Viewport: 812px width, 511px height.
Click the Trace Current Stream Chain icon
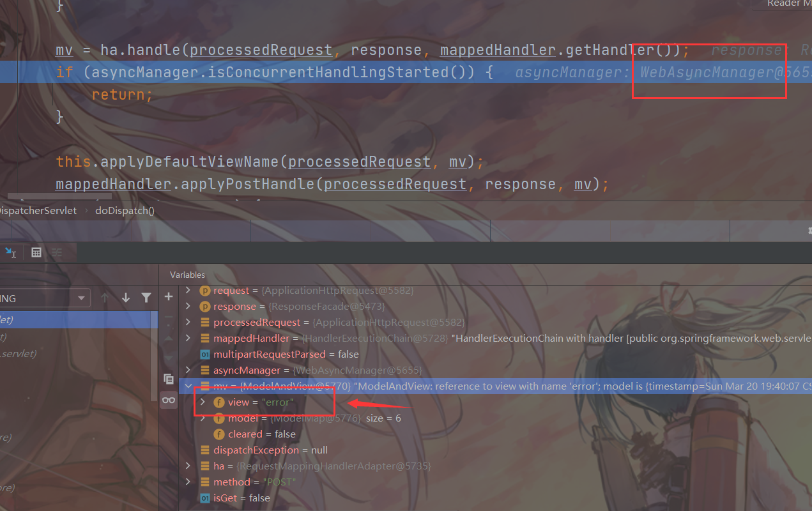57,253
